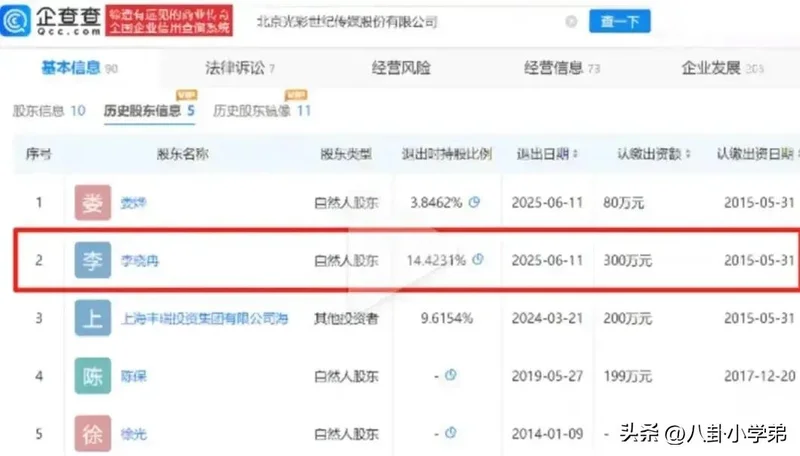Screen dimensions: 800x456
Task: Click the 陈 avatar in row 4
Action: point(92,376)
